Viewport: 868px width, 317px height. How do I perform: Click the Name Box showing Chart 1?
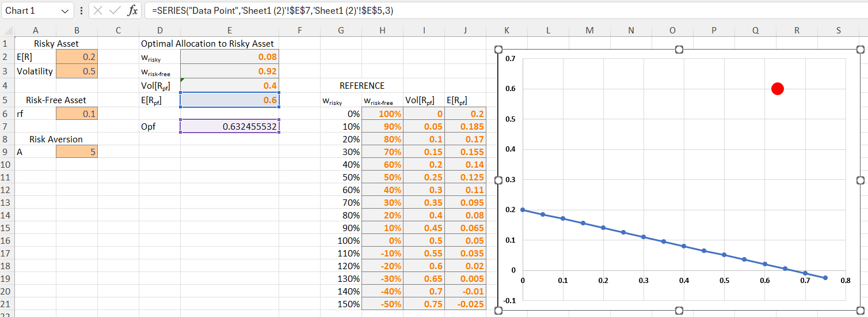pos(30,11)
